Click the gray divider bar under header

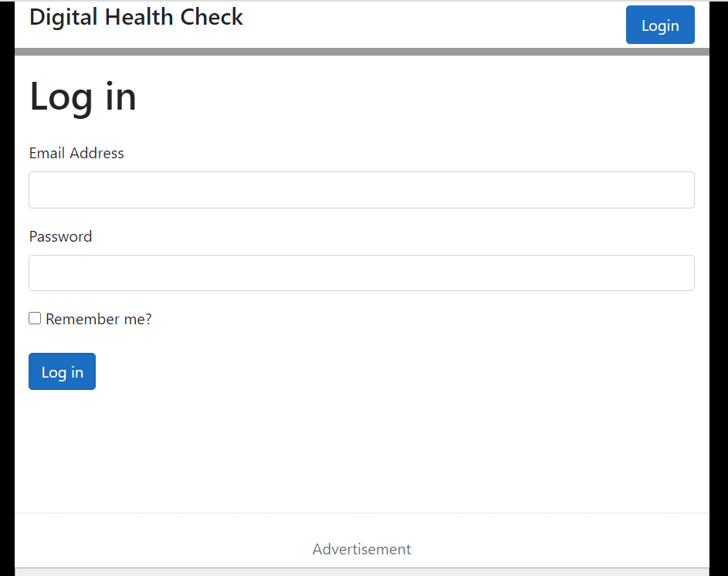361,52
